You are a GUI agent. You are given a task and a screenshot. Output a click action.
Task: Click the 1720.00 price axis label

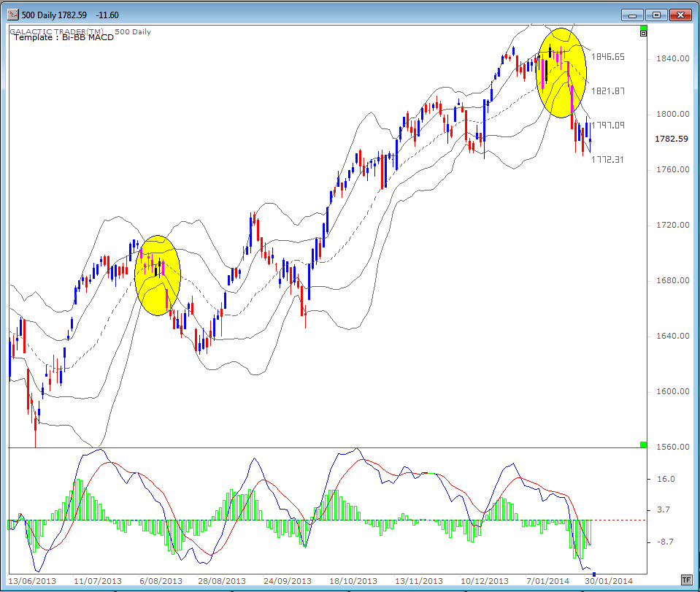pyautogui.click(x=672, y=225)
